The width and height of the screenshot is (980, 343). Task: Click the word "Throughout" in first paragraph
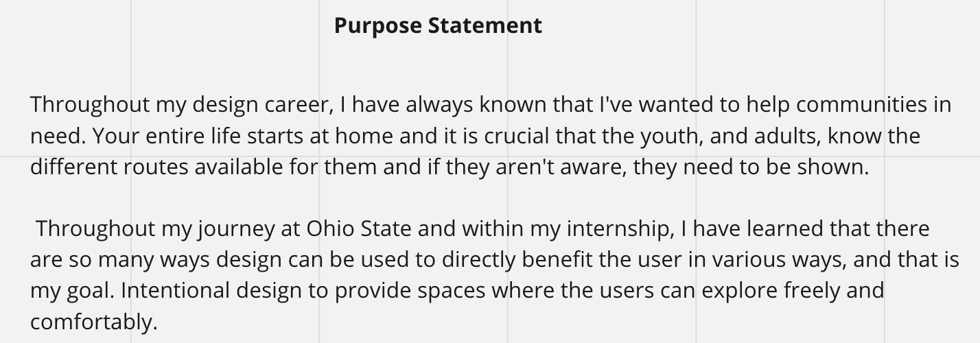[90, 105]
